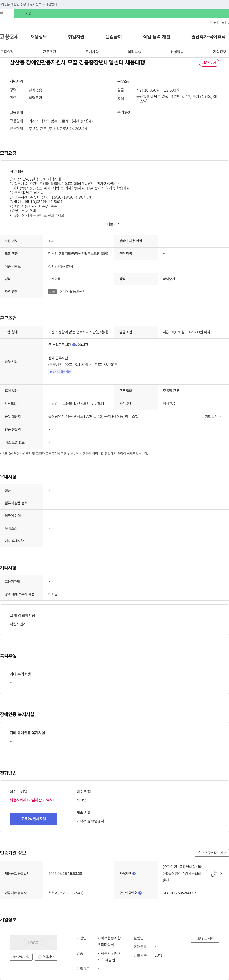Click the 로그인 link
The height and width of the screenshot is (980, 229).
(x=213, y=23)
